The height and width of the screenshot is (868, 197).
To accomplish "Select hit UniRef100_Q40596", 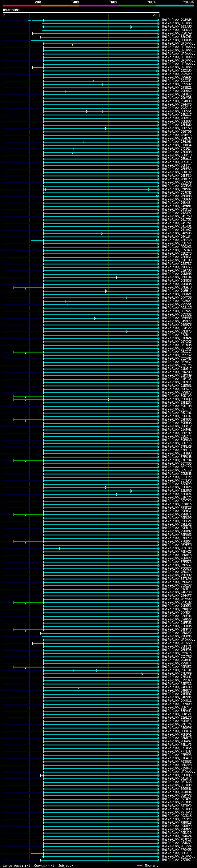I will (177, 233).
